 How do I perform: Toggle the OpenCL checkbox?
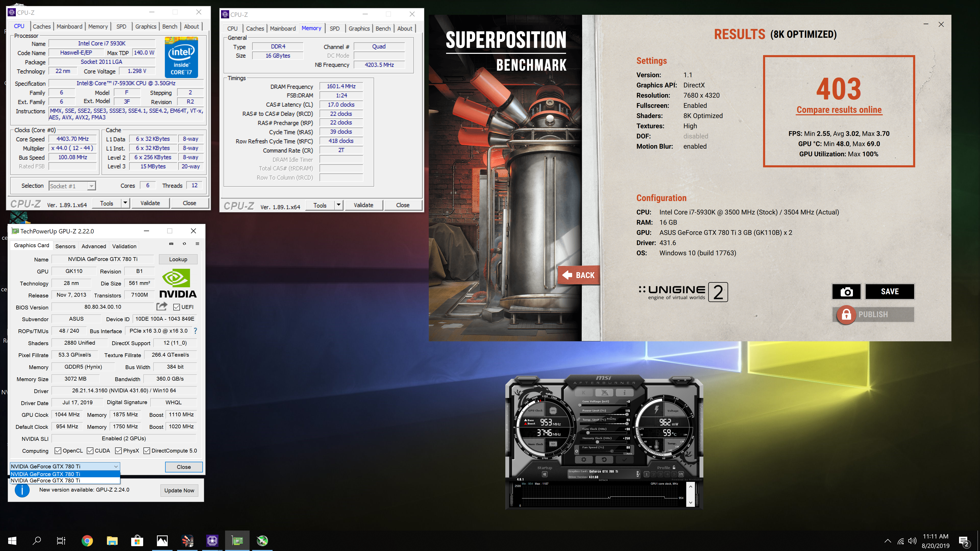(58, 450)
